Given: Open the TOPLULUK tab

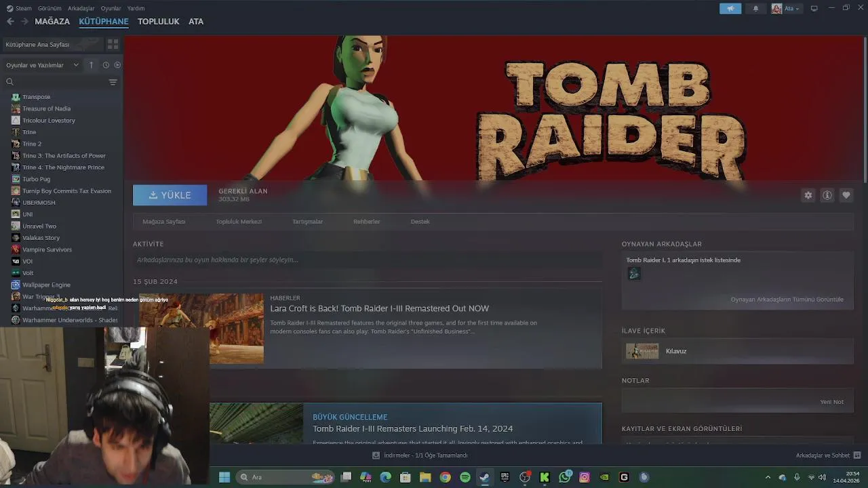Looking at the screenshot, I should pyautogui.click(x=159, y=22).
